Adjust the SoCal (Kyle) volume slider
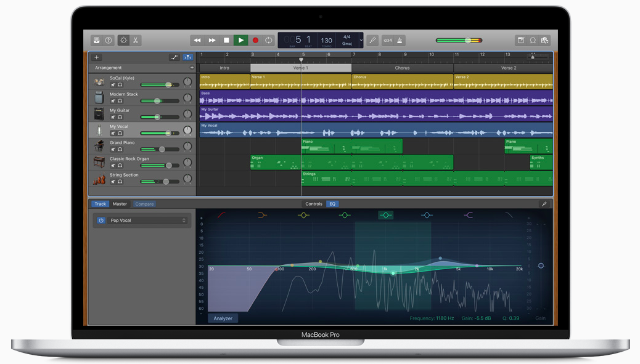This screenshot has height=364, width=640. point(169,84)
